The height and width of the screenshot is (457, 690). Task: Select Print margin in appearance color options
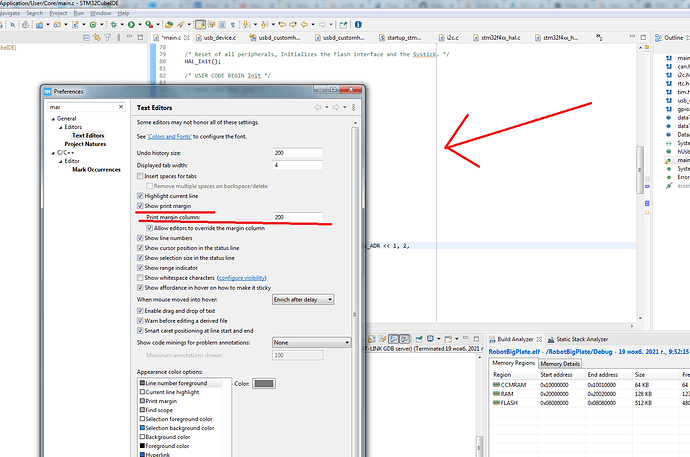pos(161,401)
